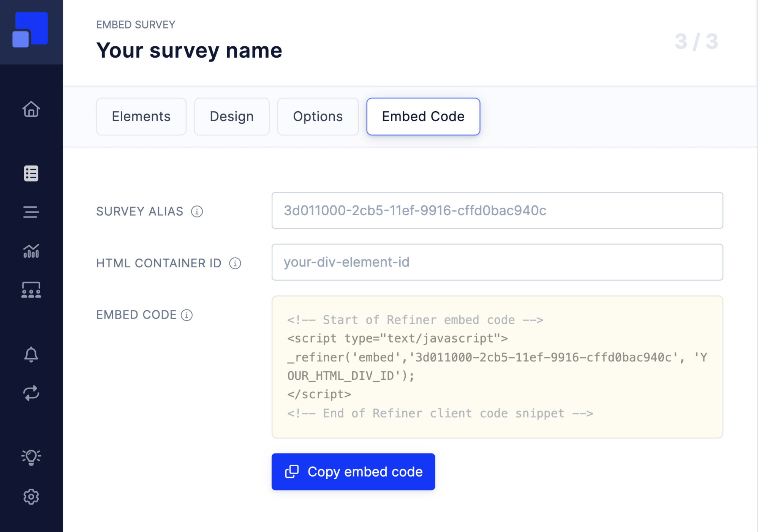Focus the Survey Alias input field
Viewport: 778px width, 532px height.
point(497,210)
